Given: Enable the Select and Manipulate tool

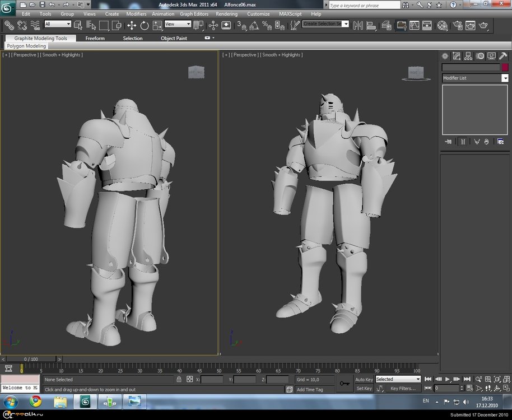Looking at the screenshot, I should coord(213,25).
